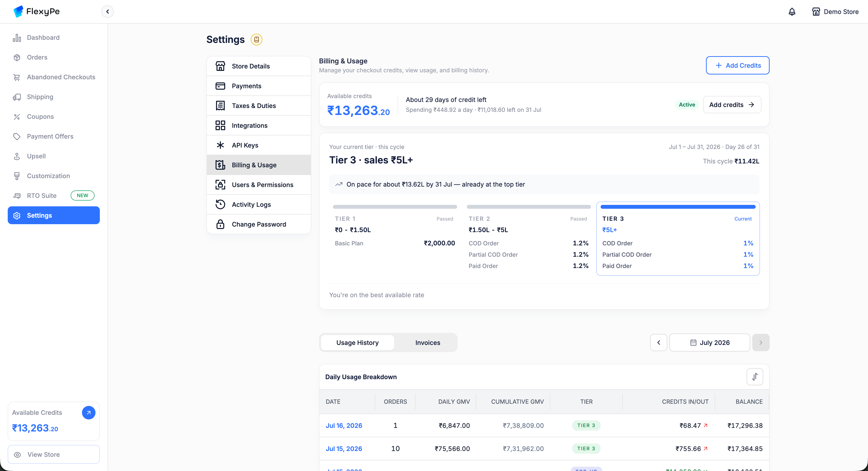Screen dimensions: 868x471
Task: Open Abandoned Checkouts page
Action: point(54,77)
